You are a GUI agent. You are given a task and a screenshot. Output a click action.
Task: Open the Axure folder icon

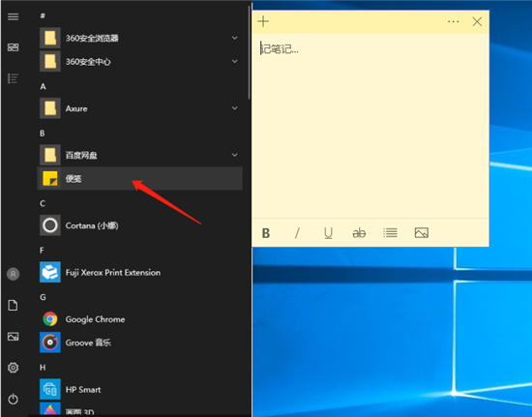pos(50,108)
